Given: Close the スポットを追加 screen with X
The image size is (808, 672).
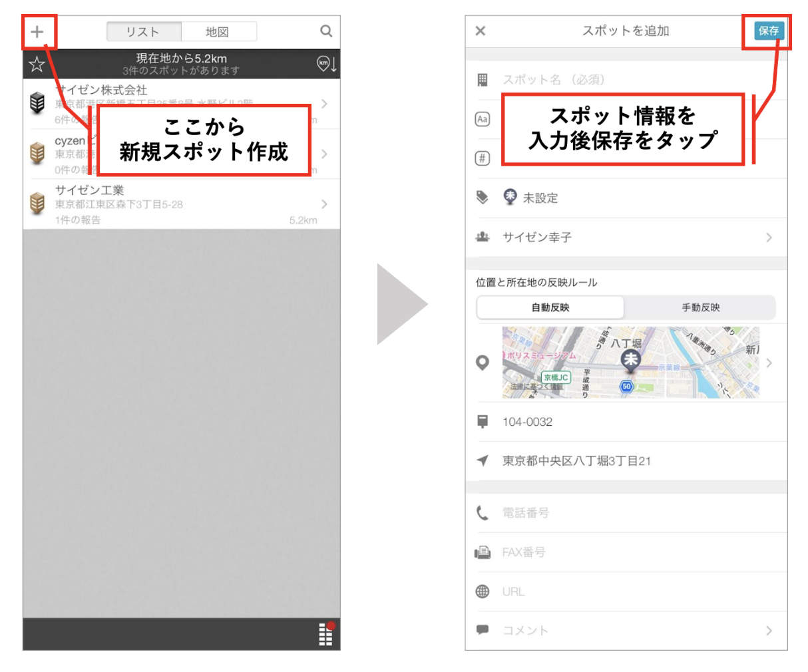Looking at the screenshot, I should (481, 31).
